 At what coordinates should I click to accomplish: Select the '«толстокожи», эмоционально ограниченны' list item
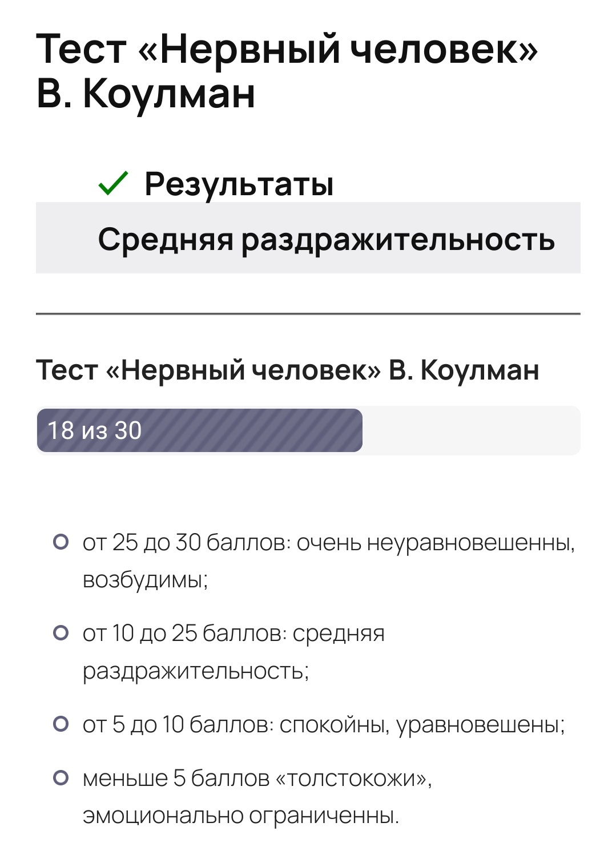(257, 797)
